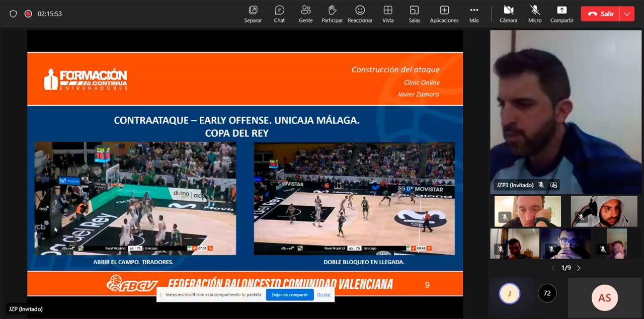Click the 'está compartiendo tu pantalla' notice
The image size is (644, 319).
coord(214,295)
